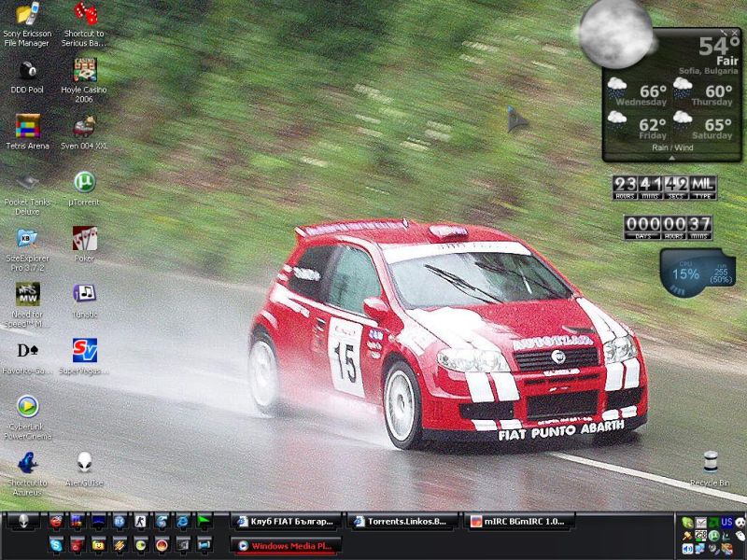
Task: Switch to Windows Media Player taskbar button
Action: point(286,546)
